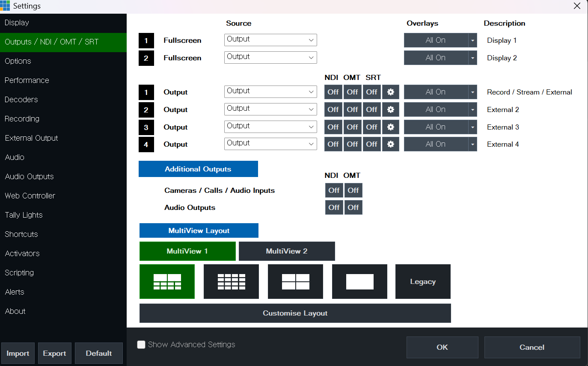Click the Import button
The image size is (588, 366).
[18, 353]
